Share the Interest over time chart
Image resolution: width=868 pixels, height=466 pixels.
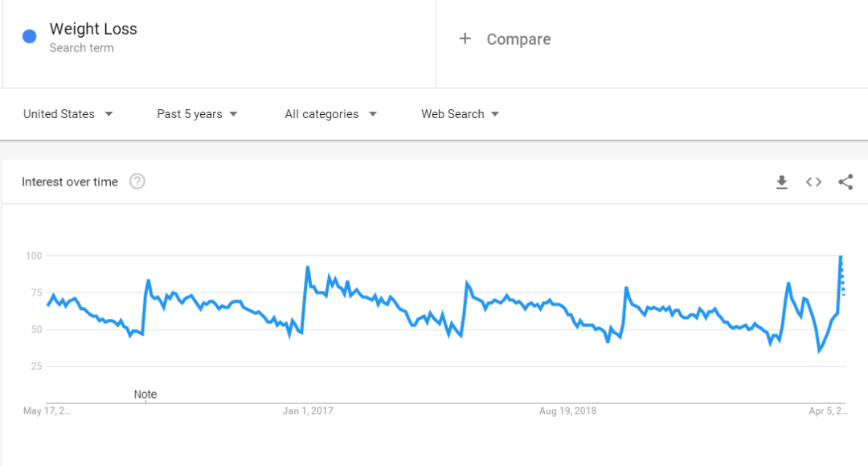(x=845, y=182)
